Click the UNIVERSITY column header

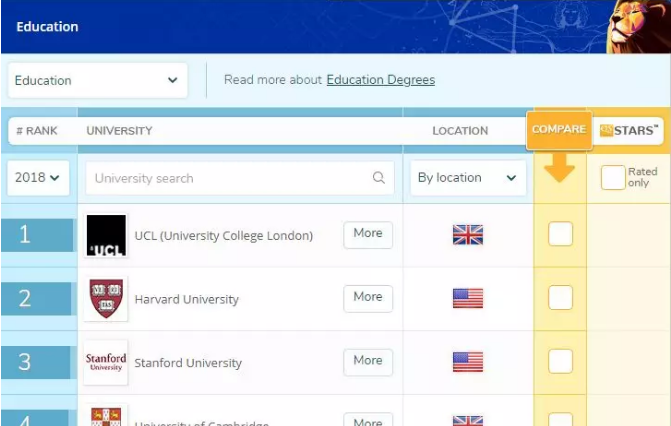pos(119,131)
